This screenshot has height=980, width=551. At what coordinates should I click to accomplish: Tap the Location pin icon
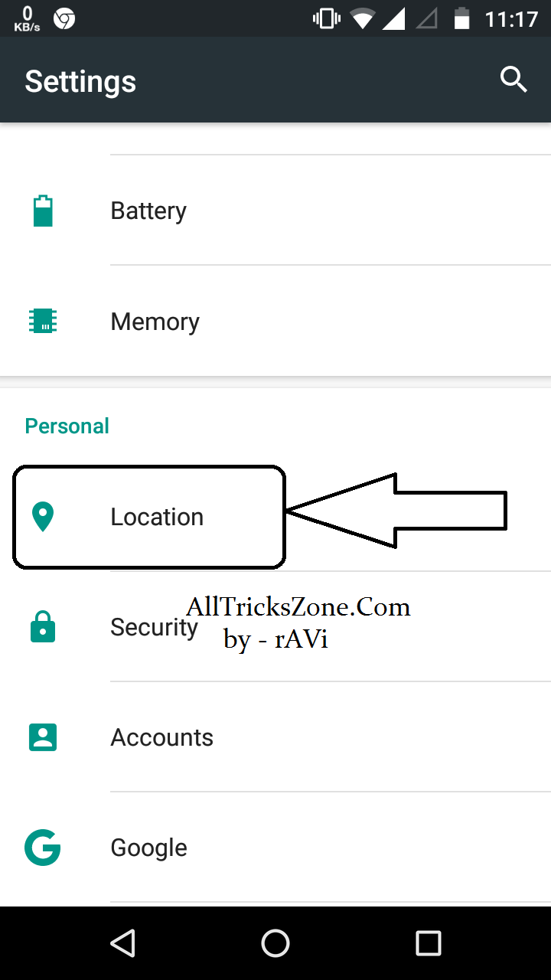pos(43,517)
